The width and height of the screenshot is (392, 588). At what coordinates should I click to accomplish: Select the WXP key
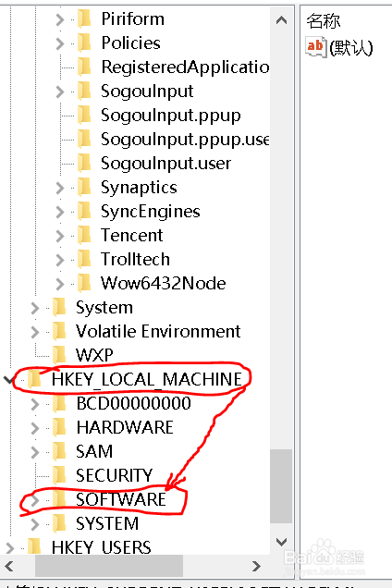(94, 355)
